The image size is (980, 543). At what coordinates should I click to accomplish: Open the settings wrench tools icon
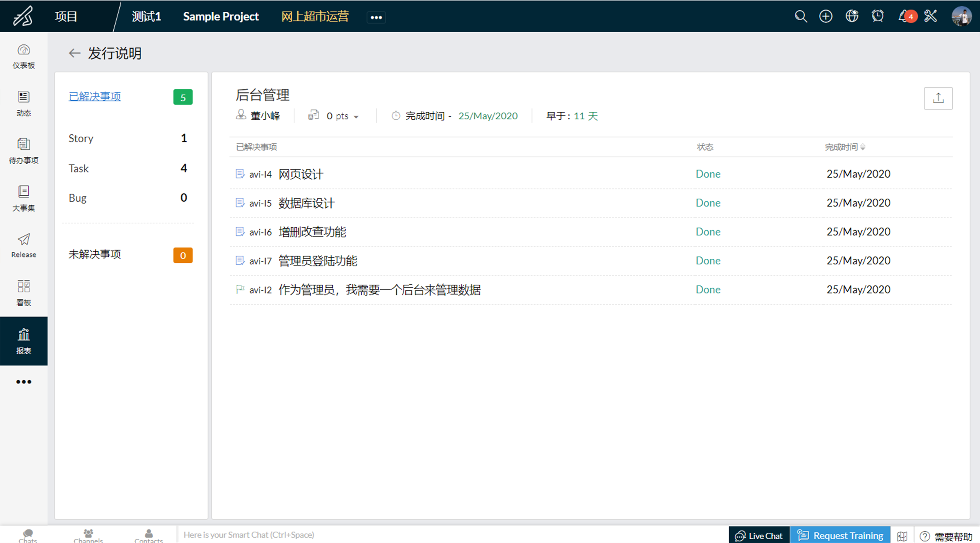(931, 16)
